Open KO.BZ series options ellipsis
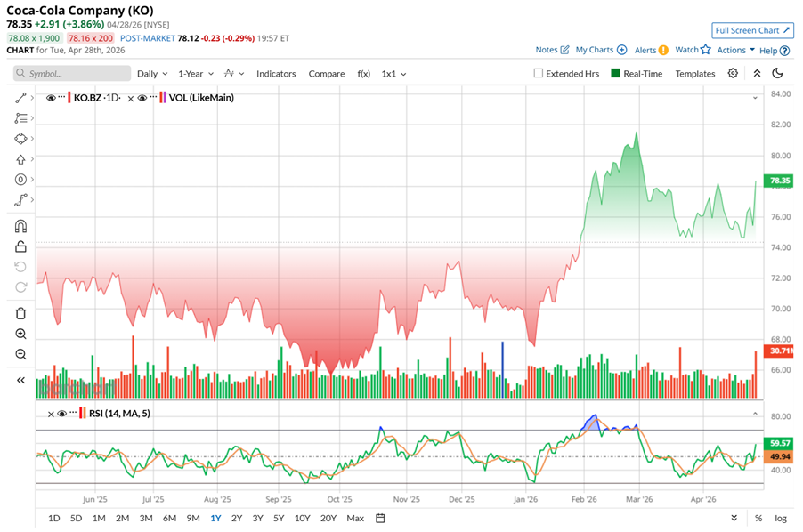Screen dimensions: 803x532 point(62,97)
